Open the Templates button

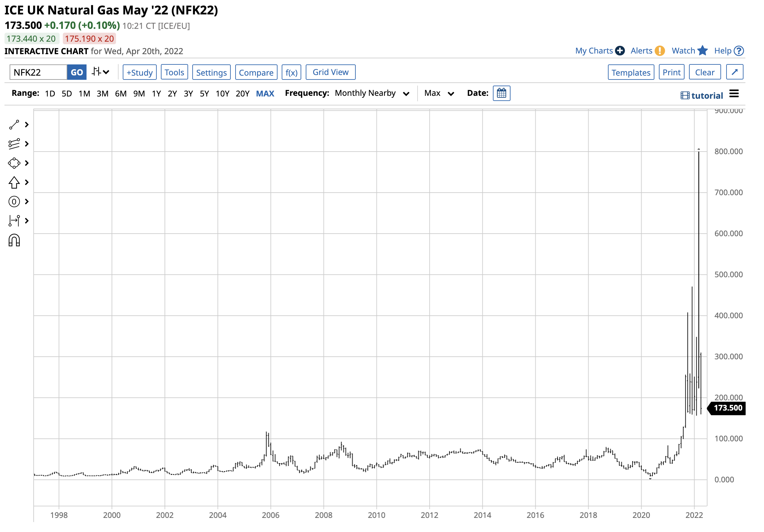(631, 72)
